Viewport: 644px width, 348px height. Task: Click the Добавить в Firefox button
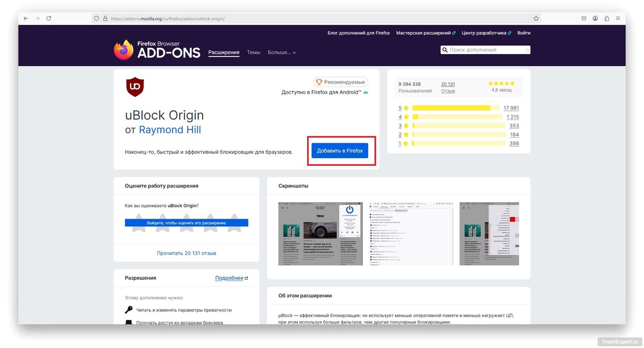340,151
